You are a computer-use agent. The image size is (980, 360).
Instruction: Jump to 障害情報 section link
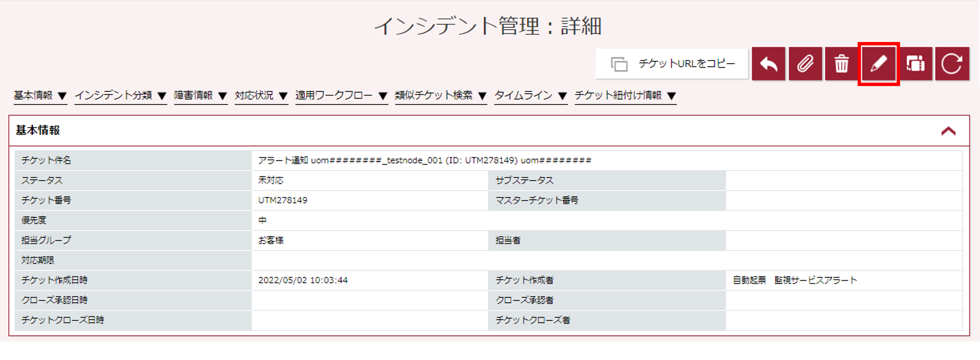201,95
